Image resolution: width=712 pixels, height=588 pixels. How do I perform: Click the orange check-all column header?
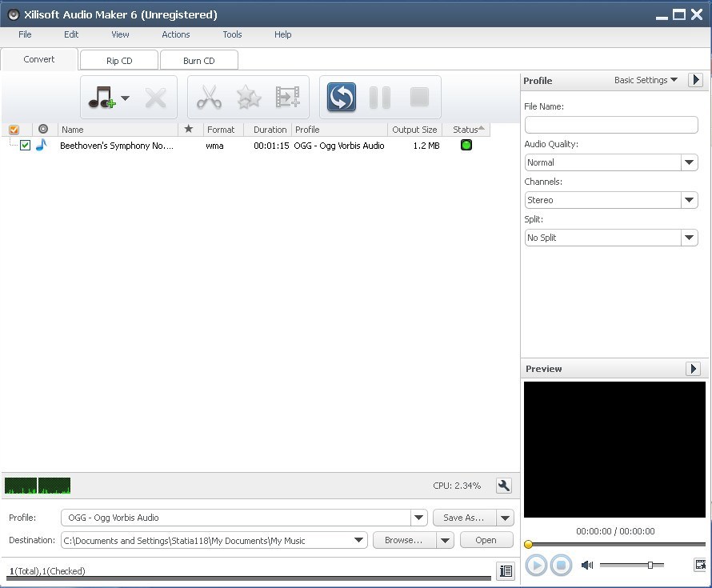tap(14, 129)
